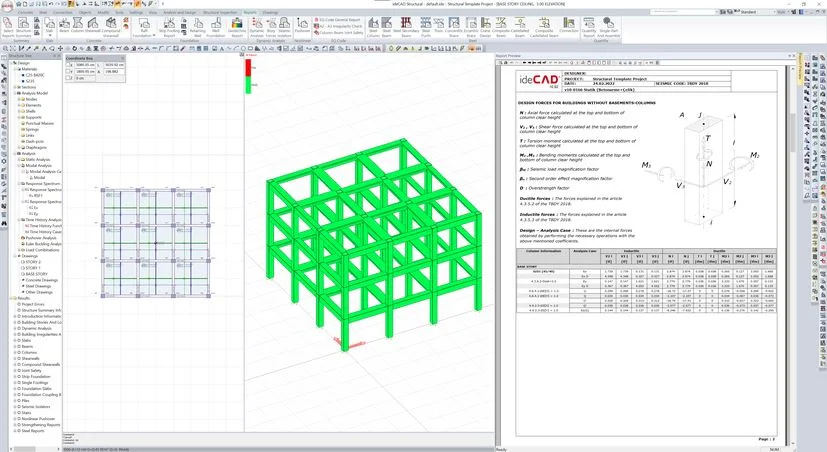Image resolution: width=827 pixels, height=452 pixels.
Task: Open the Concentric Brace report
Action: [x=454, y=28]
